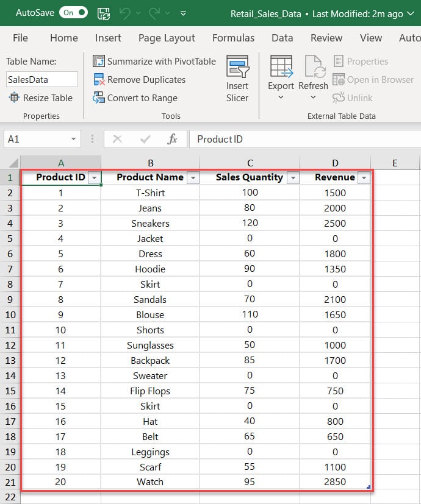Click the cell containing Sneakers
The width and height of the screenshot is (421, 504).
[150, 224]
